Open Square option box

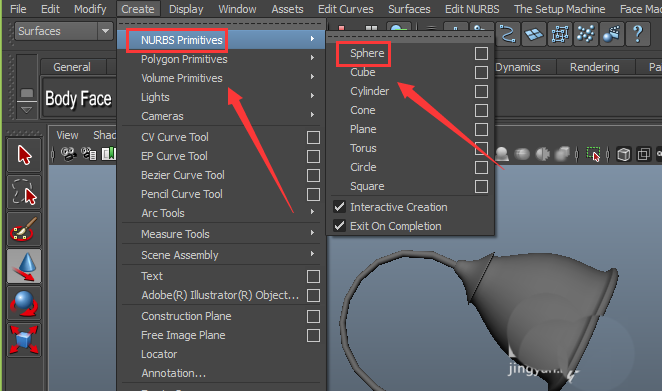coord(481,187)
